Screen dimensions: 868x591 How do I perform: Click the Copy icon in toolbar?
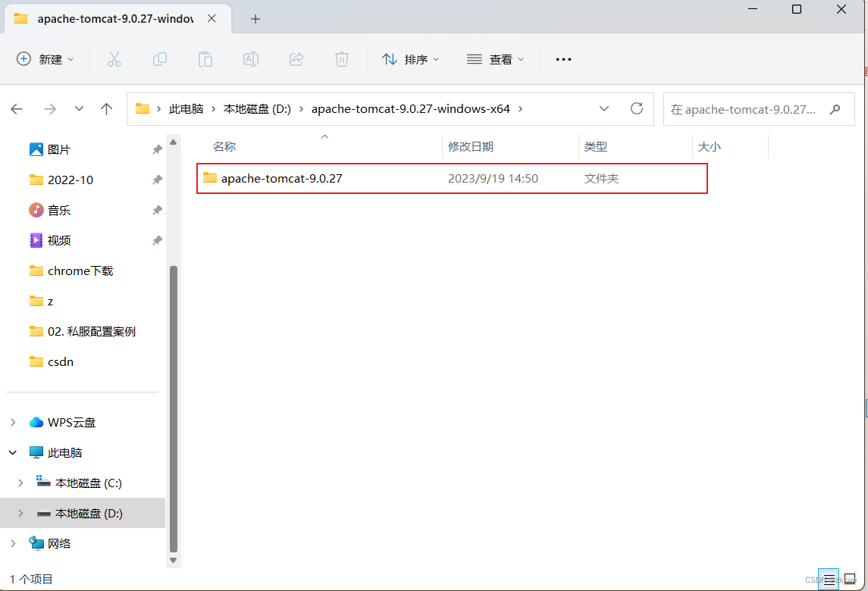click(x=159, y=59)
